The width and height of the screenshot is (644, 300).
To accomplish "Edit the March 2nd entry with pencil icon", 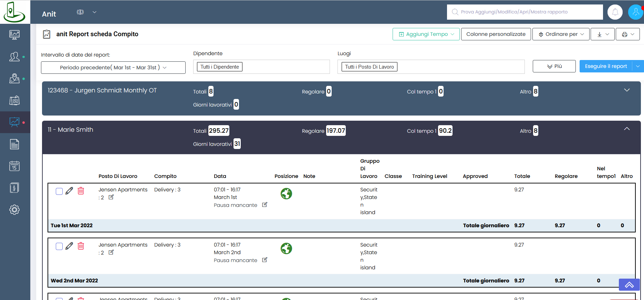I will [69, 246].
